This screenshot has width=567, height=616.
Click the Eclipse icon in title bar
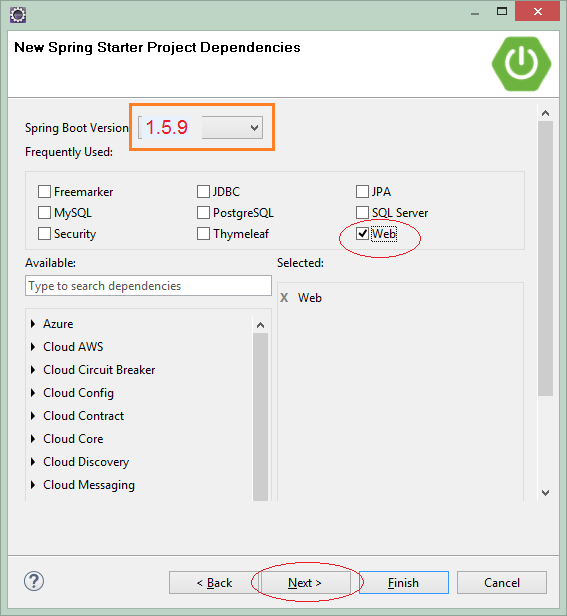pyautogui.click(x=18, y=15)
